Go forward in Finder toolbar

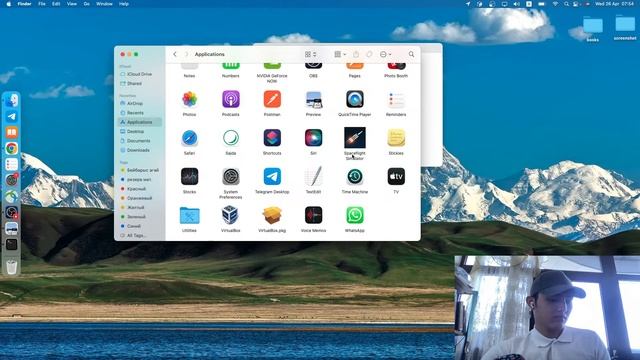187,54
